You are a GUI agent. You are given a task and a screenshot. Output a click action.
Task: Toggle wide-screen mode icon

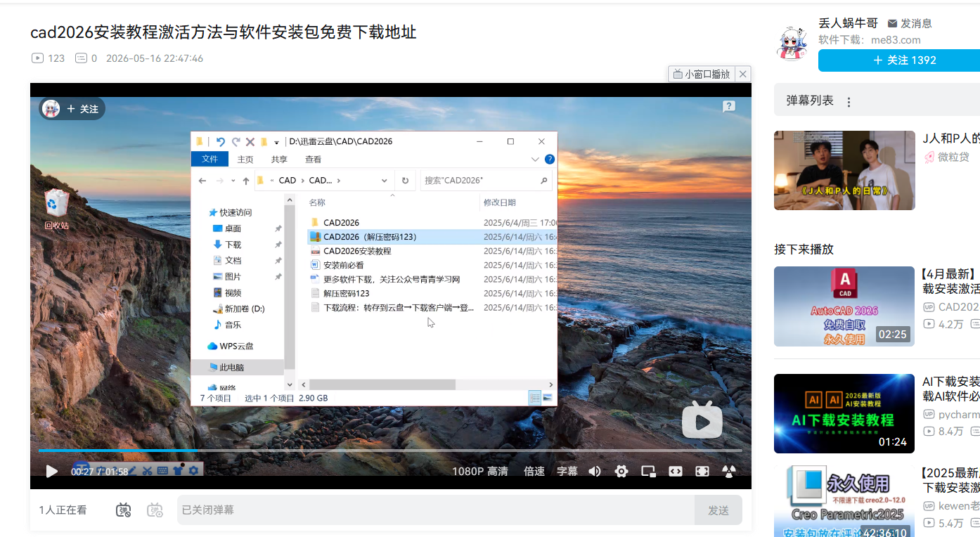tap(675, 471)
